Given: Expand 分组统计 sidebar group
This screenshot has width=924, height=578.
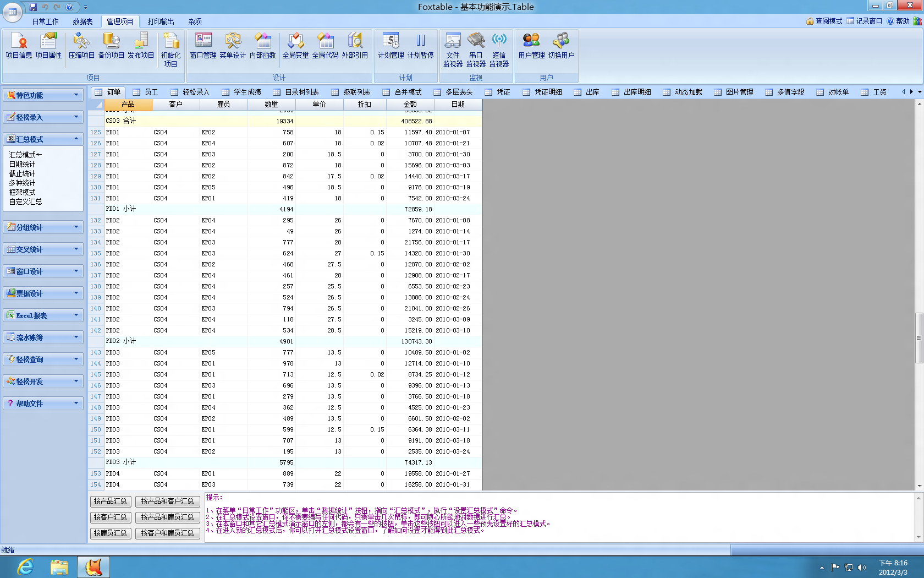Looking at the screenshot, I should [x=43, y=227].
